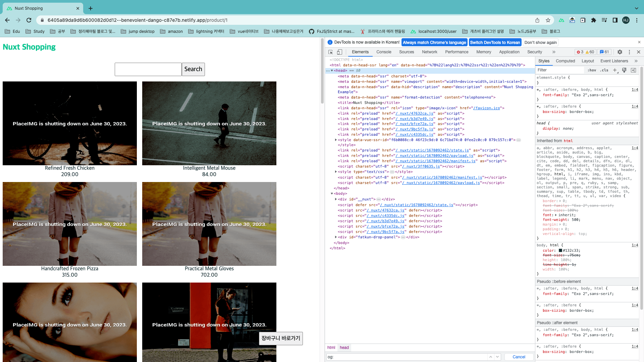Click Always match Chrome's language button

434,43
